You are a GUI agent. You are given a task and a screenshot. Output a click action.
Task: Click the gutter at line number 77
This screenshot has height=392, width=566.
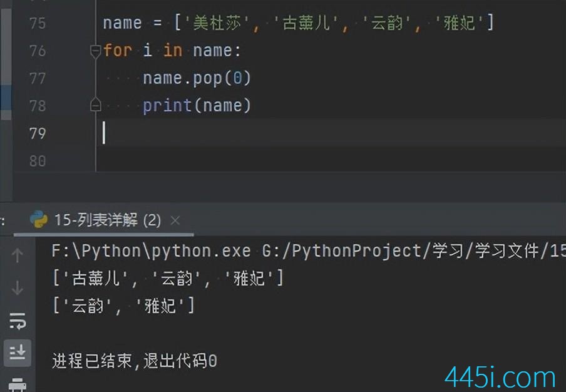click(38, 78)
